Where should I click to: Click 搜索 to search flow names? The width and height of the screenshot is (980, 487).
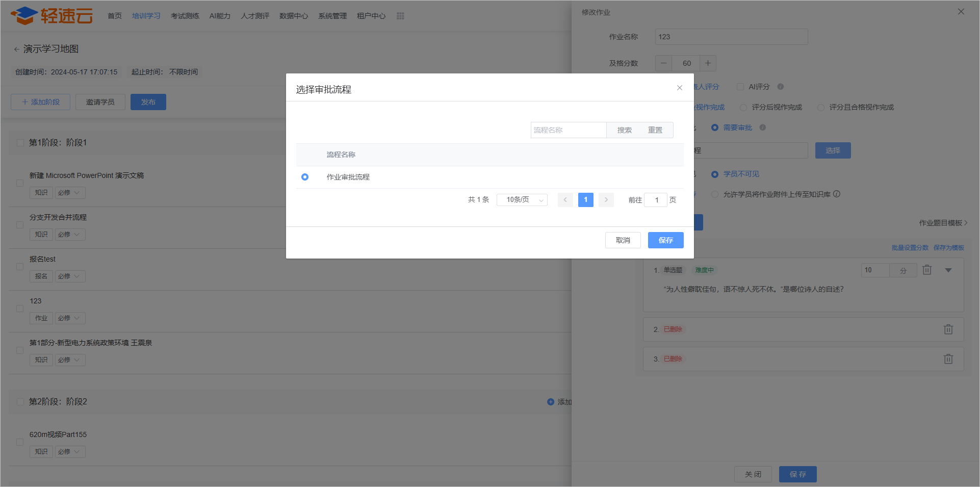point(624,130)
